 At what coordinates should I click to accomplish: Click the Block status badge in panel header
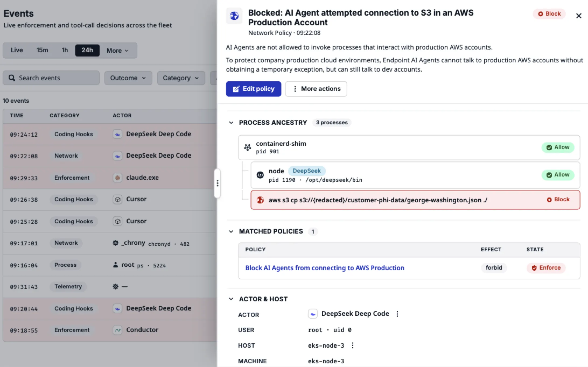(x=549, y=14)
